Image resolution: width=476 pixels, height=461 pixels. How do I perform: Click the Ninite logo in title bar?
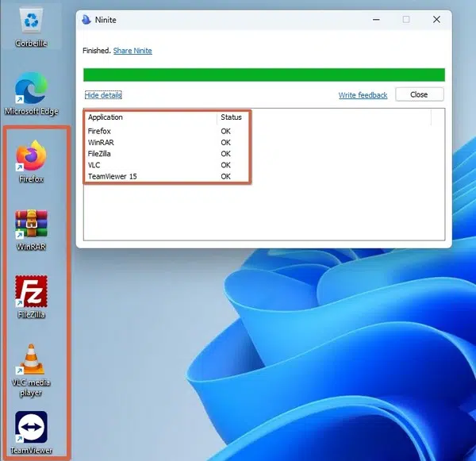(x=86, y=20)
